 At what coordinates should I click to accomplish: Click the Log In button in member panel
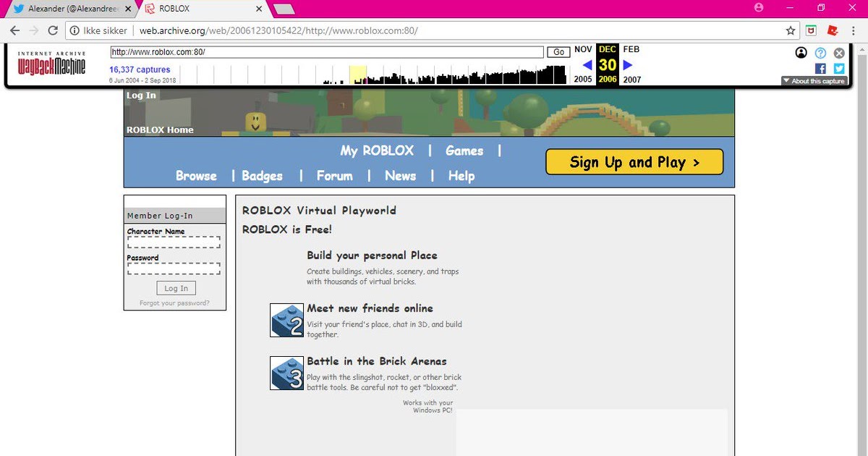pyautogui.click(x=176, y=288)
